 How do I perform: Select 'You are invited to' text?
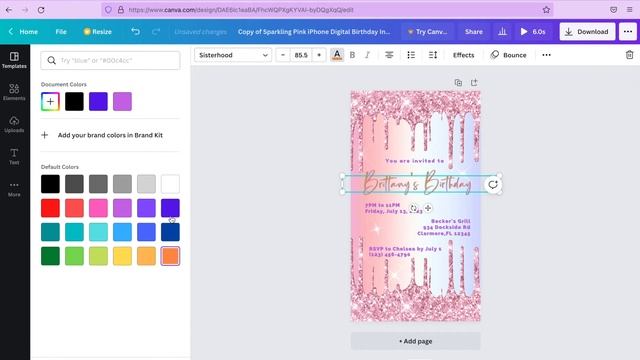coord(415,161)
